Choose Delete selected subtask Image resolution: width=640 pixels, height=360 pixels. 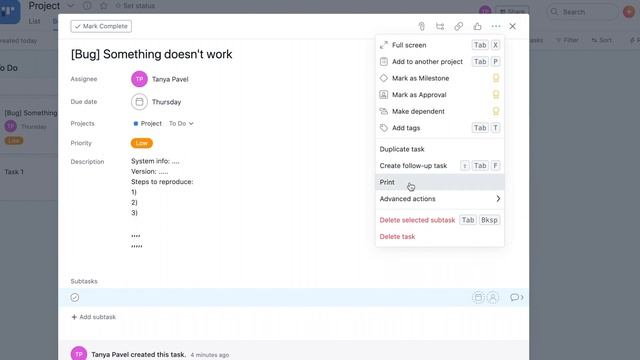pyautogui.click(x=440, y=220)
